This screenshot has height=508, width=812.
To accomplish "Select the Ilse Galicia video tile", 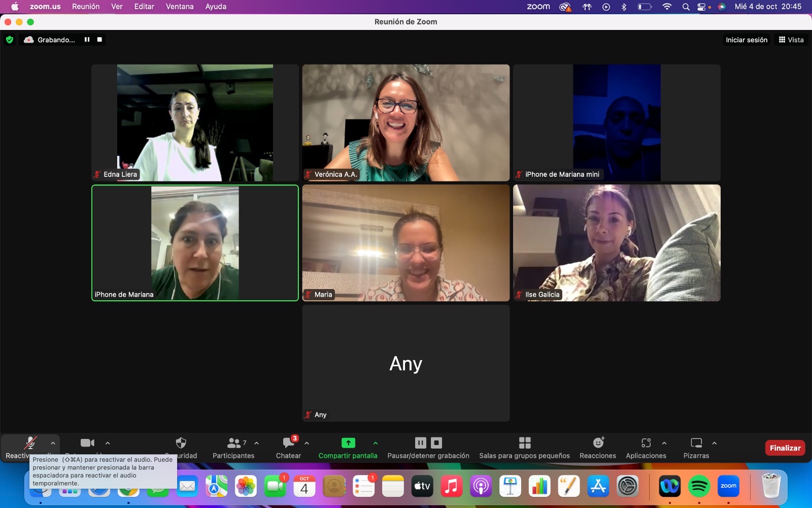I will (617, 243).
